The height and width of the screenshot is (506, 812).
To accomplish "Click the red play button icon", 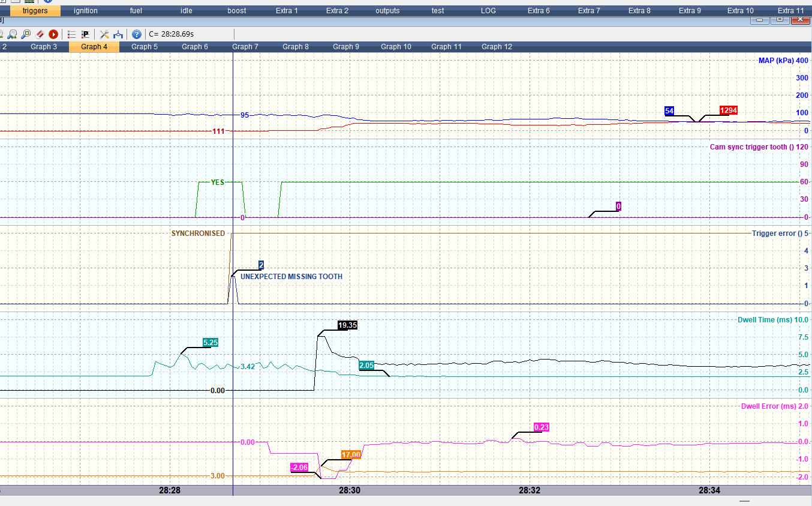I will (53, 34).
